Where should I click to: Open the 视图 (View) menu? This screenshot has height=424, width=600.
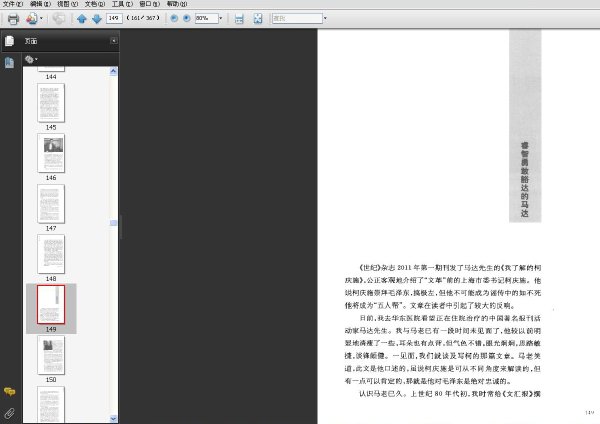68,4
